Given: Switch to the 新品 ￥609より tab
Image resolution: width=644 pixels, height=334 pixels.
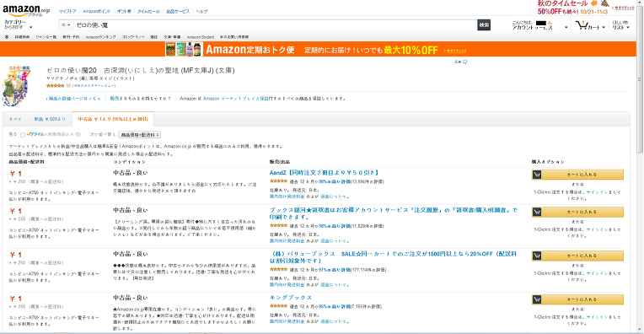Looking at the screenshot, I should [50, 119].
